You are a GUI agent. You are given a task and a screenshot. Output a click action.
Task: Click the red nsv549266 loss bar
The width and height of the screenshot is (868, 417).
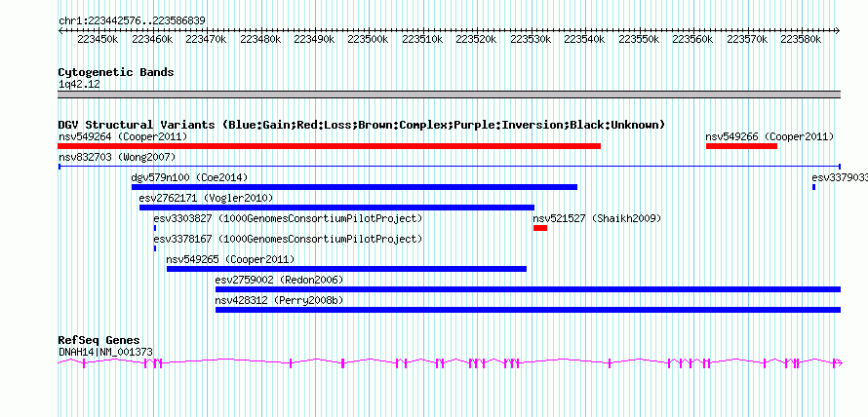[741, 146]
